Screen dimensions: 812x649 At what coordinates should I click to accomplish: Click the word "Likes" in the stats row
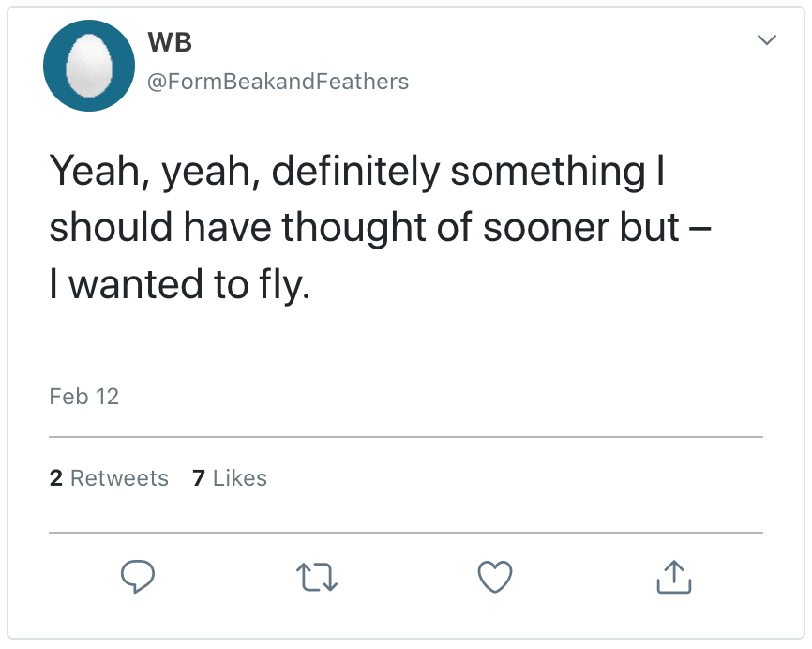[240, 478]
